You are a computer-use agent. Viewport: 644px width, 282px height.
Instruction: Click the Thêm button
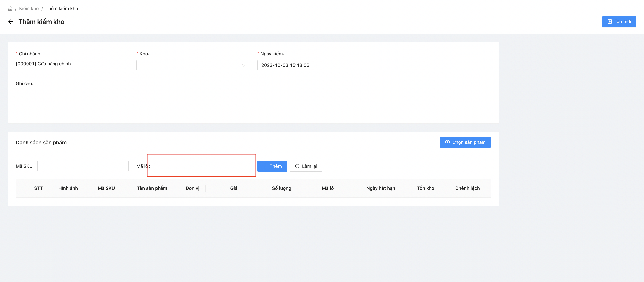[272, 166]
